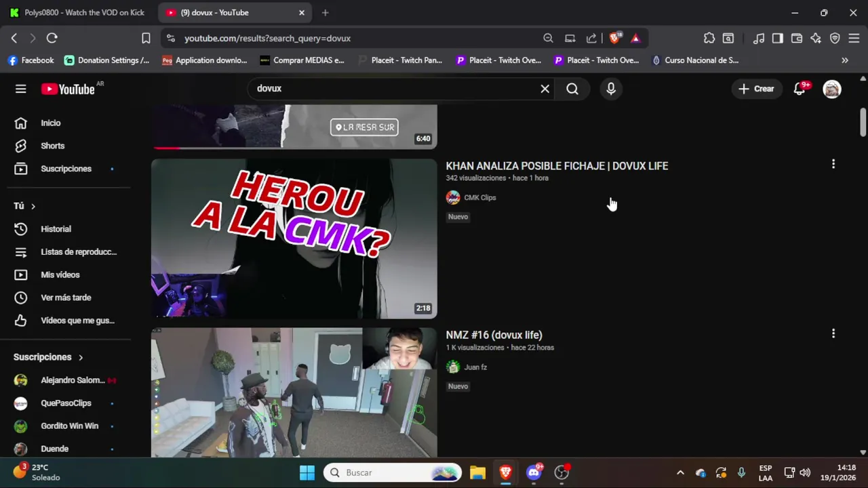
Task: Open the Brave Wallet icon
Action: (797, 39)
